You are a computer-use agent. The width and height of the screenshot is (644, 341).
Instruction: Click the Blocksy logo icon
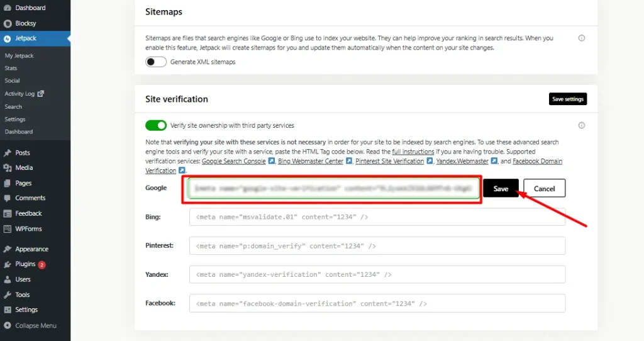(x=8, y=23)
